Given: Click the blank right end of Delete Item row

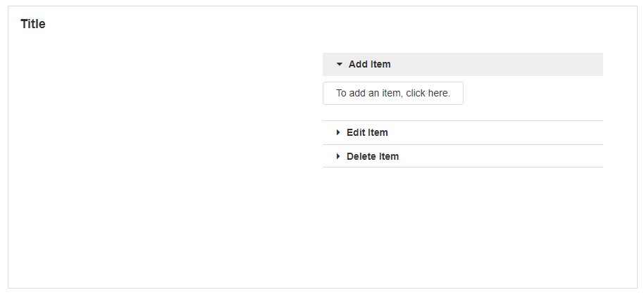Looking at the screenshot, I should point(585,156).
